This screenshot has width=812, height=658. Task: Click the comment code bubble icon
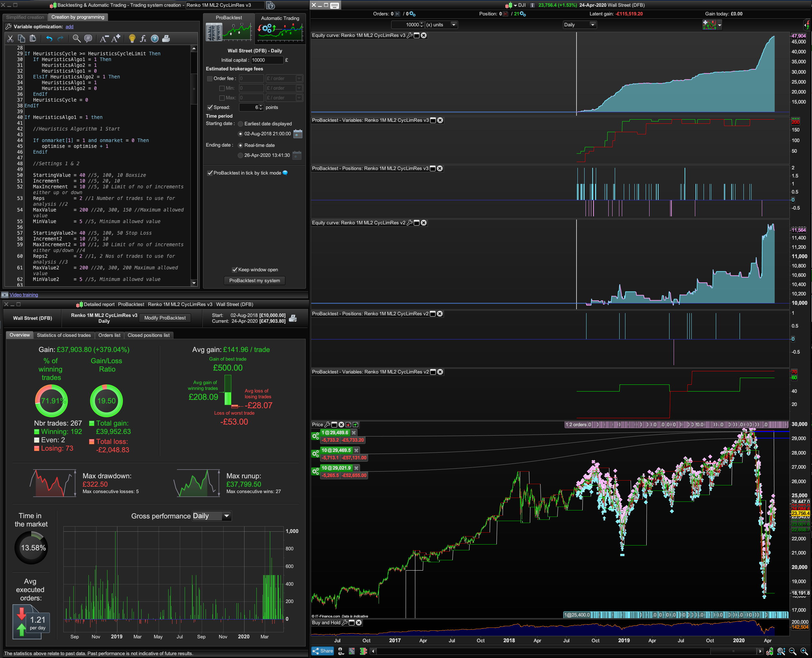click(x=88, y=39)
